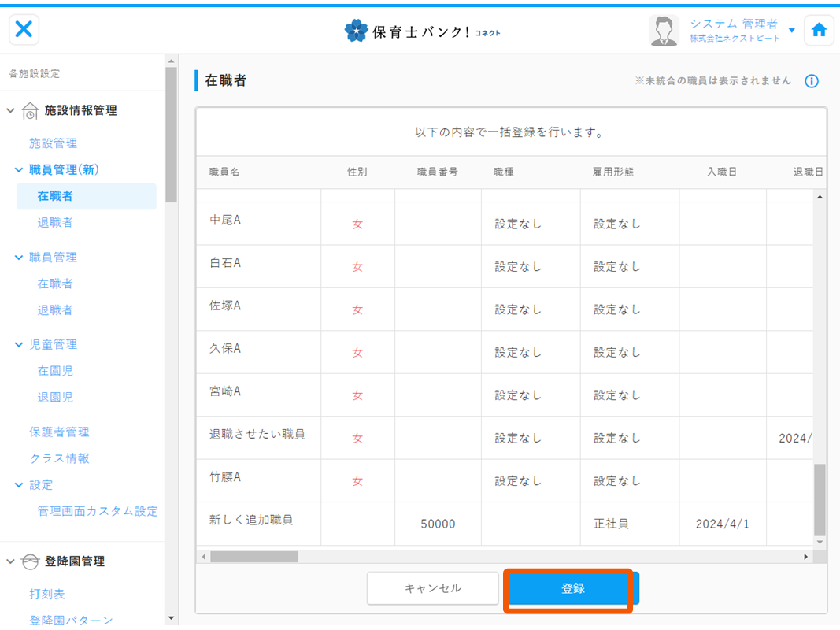Click the info circle icon
The width and height of the screenshot is (840, 630).
point(812,81)
